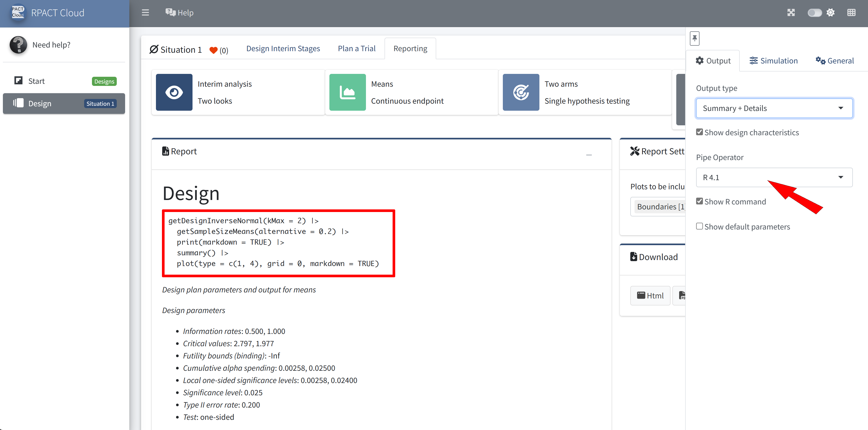Download report as Html
The image size is (868, 430).
pos(650,296)
